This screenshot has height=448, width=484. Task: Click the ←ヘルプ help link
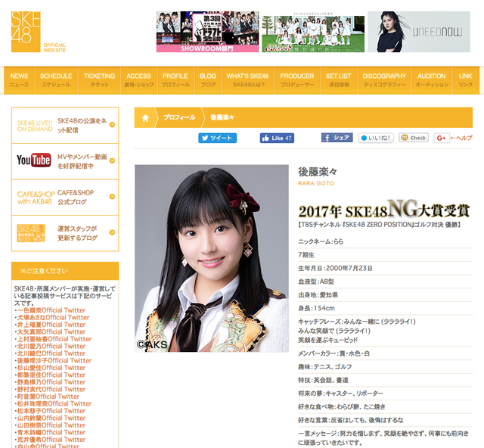coord(461,138)
